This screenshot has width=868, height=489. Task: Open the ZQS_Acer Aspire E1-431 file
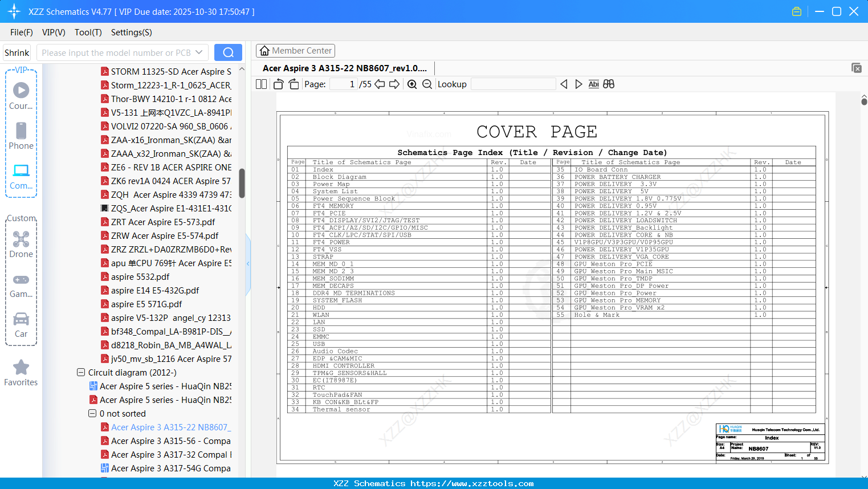tap(166, 208)
